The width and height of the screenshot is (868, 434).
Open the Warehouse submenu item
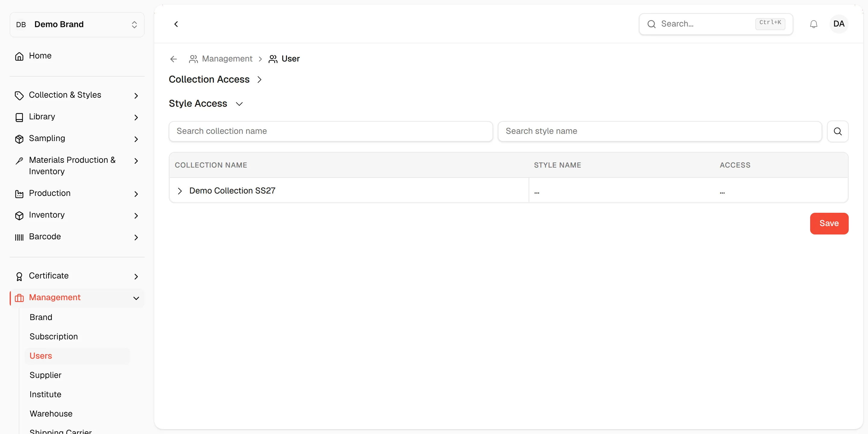tap(51, 414)
